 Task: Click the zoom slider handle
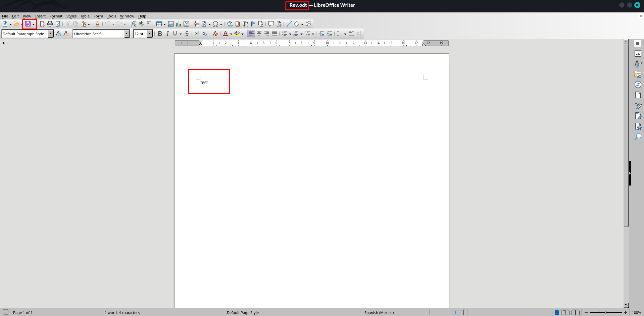[x=605, y=312]
